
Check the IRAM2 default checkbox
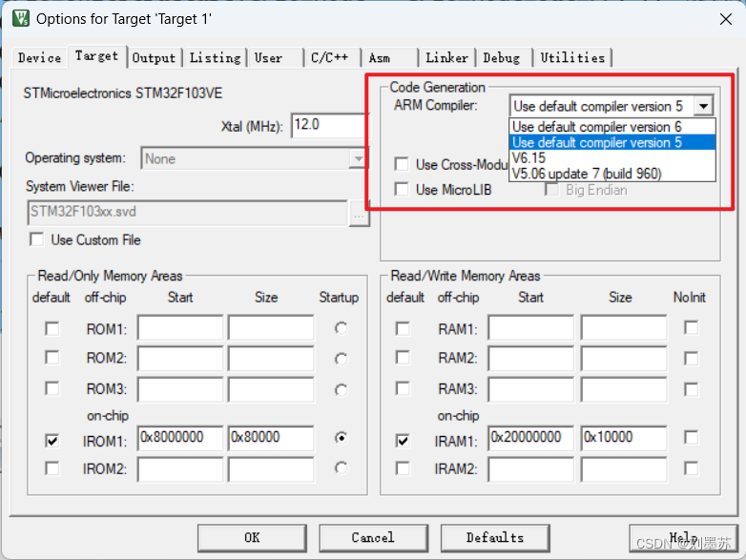point(403,468)
